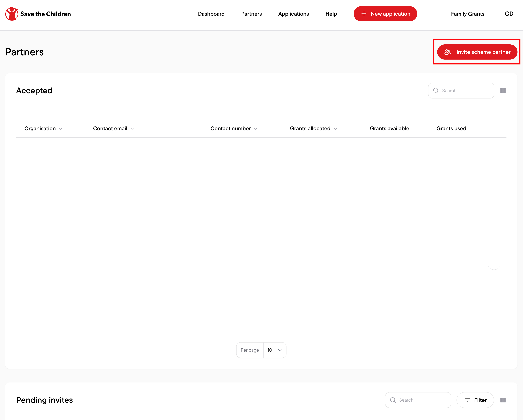Open the Per page 10 dropdown

tap(275, 350)
